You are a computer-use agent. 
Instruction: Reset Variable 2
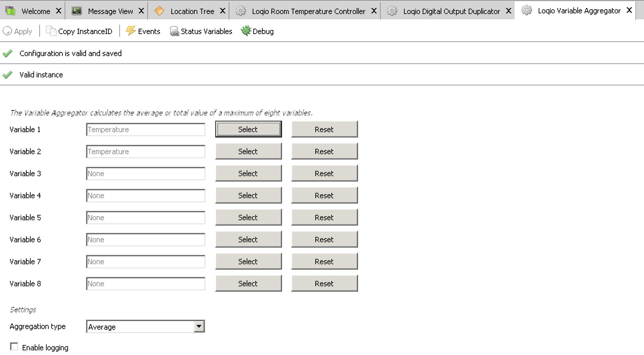(324, 151)
